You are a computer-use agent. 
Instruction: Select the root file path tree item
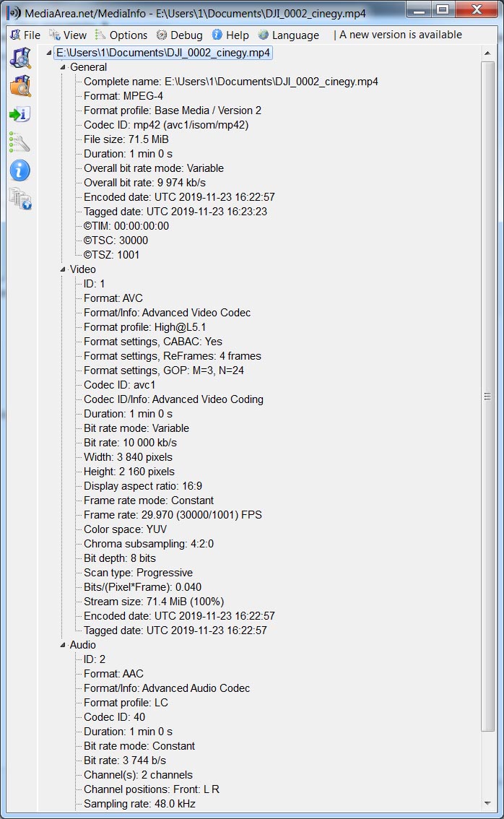point(163,53)
